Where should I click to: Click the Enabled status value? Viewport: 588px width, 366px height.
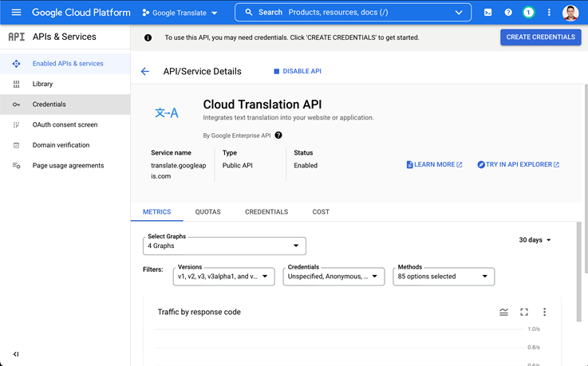pyautogui.click(x=306, y=166)
